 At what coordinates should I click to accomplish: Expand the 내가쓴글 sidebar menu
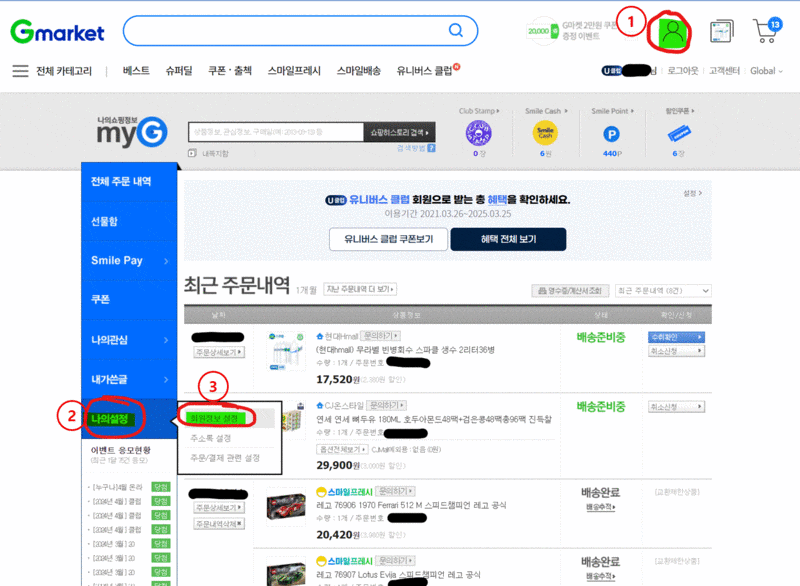[129, 379]
